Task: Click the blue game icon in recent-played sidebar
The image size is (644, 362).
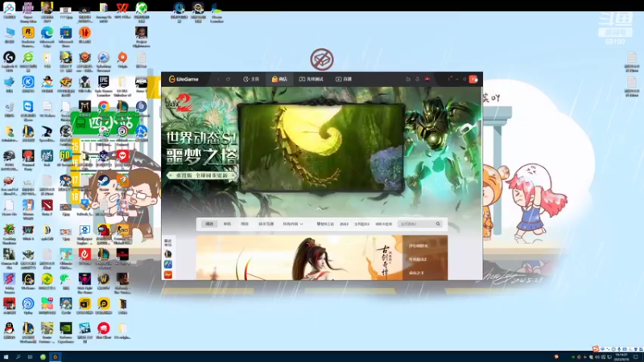Action: click(x=168, y=265)
